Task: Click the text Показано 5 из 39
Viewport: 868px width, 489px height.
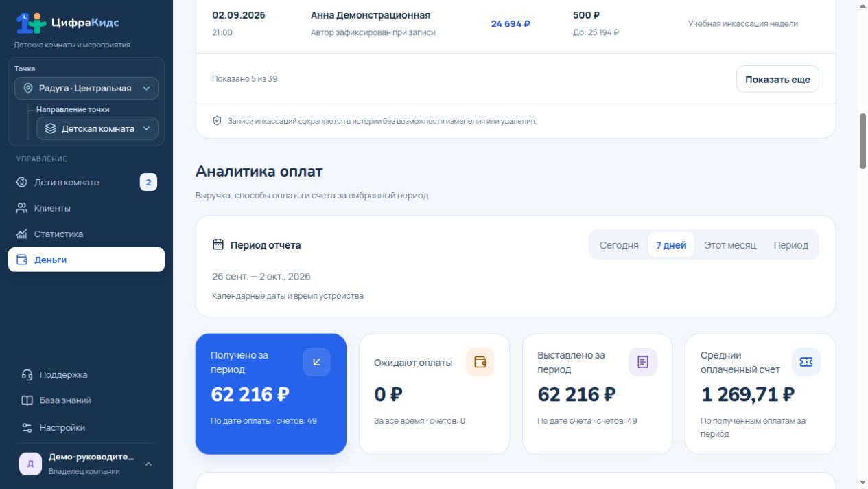Action: coord(245,78)
